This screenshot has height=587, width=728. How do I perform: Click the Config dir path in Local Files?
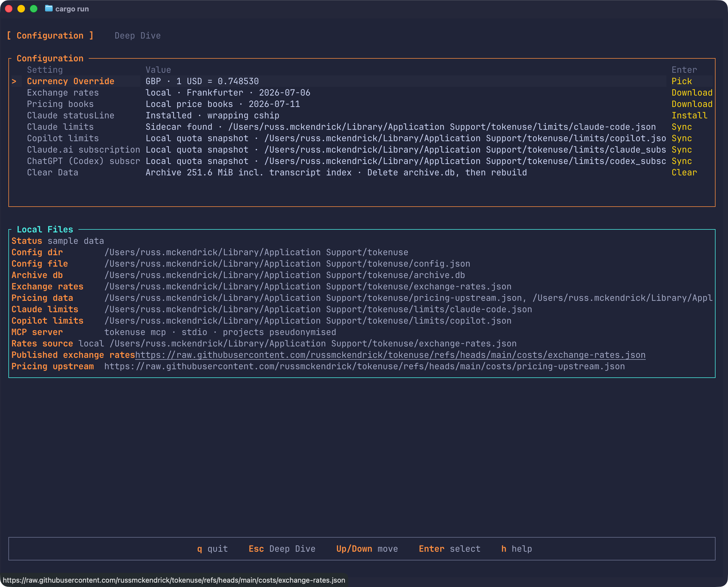tap(256, 252)
